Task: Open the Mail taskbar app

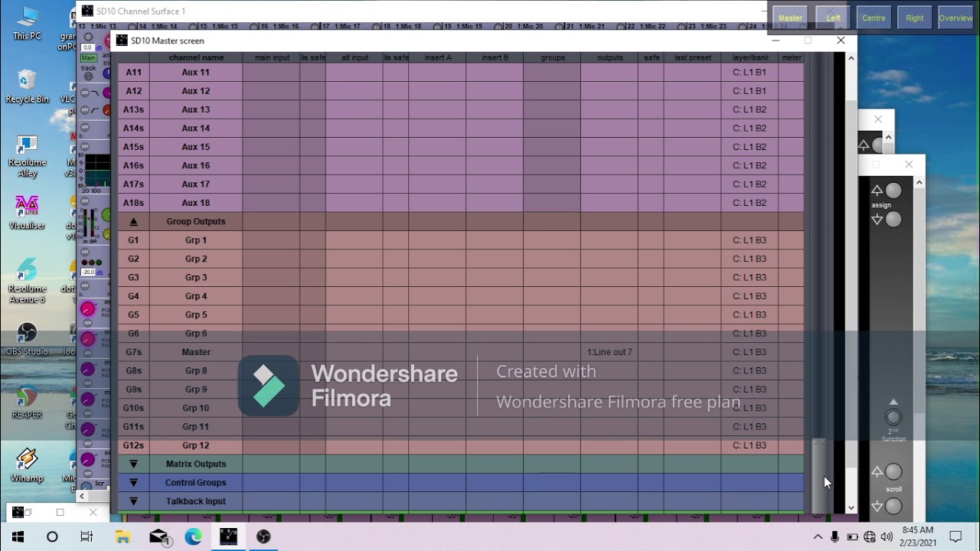Action: tap(158, 536)
